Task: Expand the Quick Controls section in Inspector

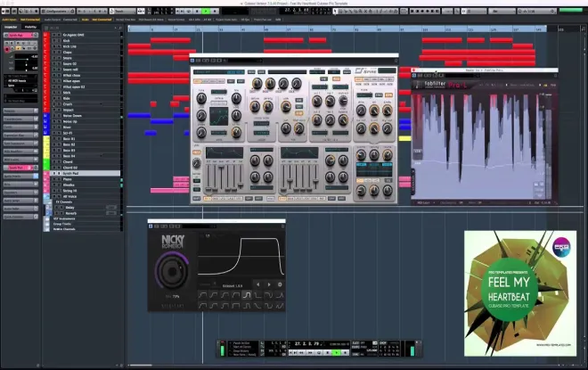Action: [x=20, y=217]
